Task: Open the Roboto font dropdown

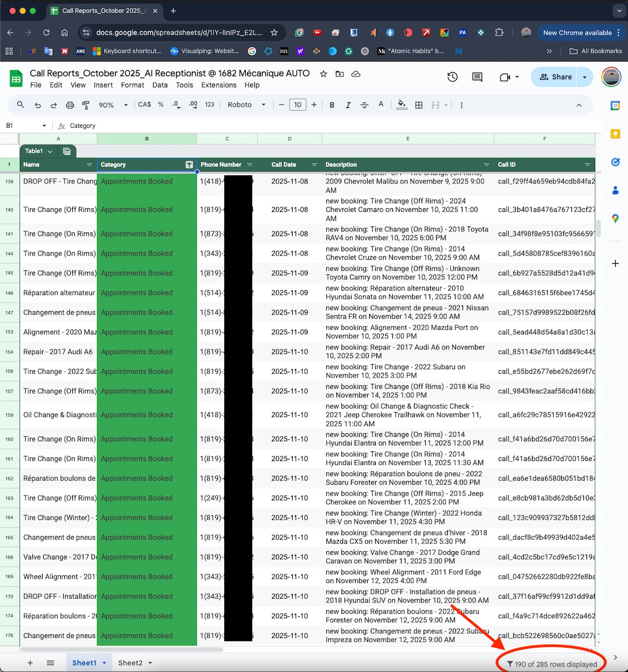Action: [x=246, y=105]
